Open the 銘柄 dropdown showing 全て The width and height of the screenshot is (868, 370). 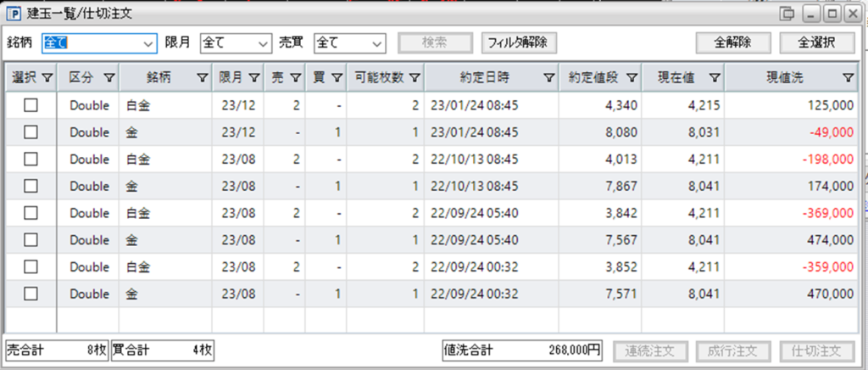100,43
